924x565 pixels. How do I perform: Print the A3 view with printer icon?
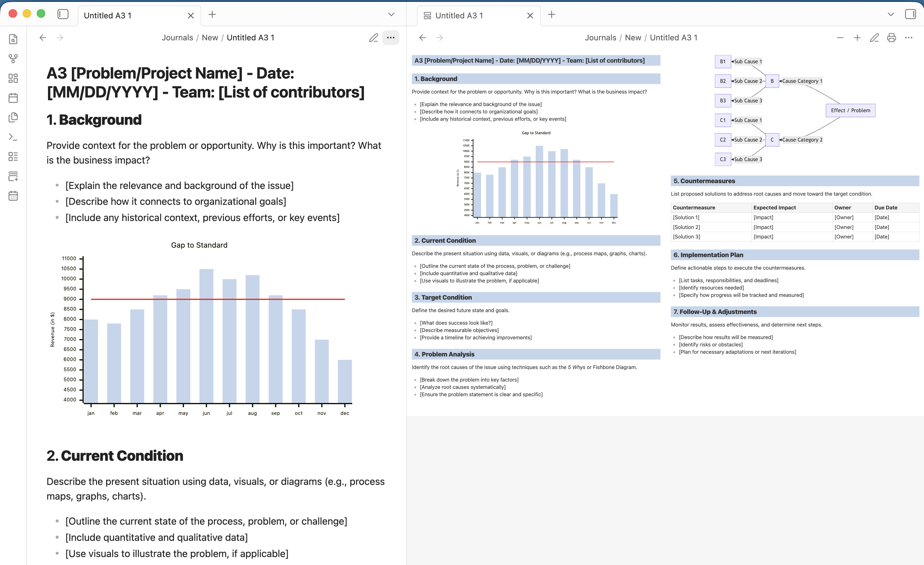[x=891, y=38]
